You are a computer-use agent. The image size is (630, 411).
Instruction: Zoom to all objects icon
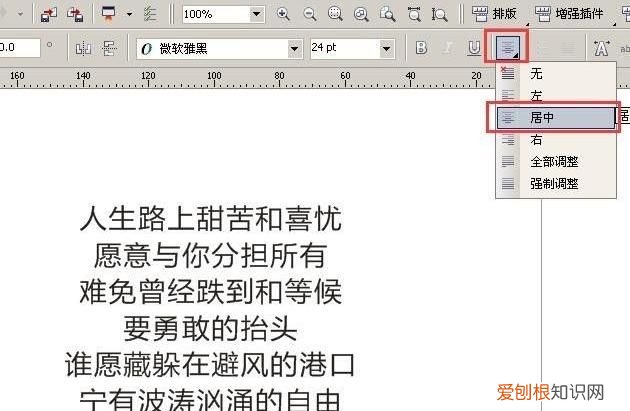click(361, 14)
